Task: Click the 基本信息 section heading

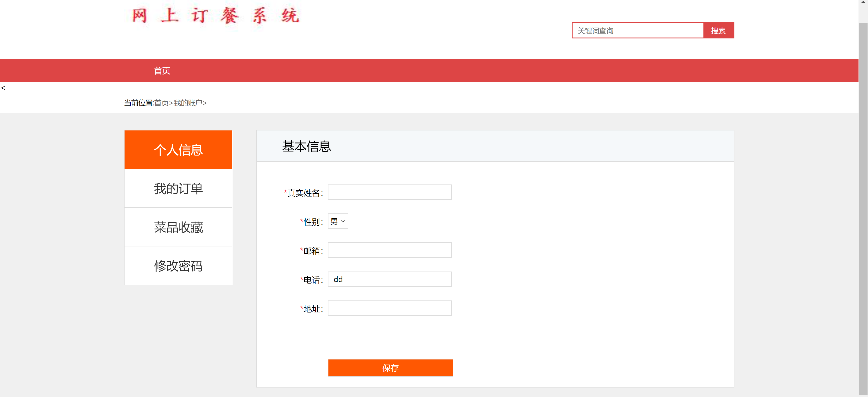Action: click(306, 146)
